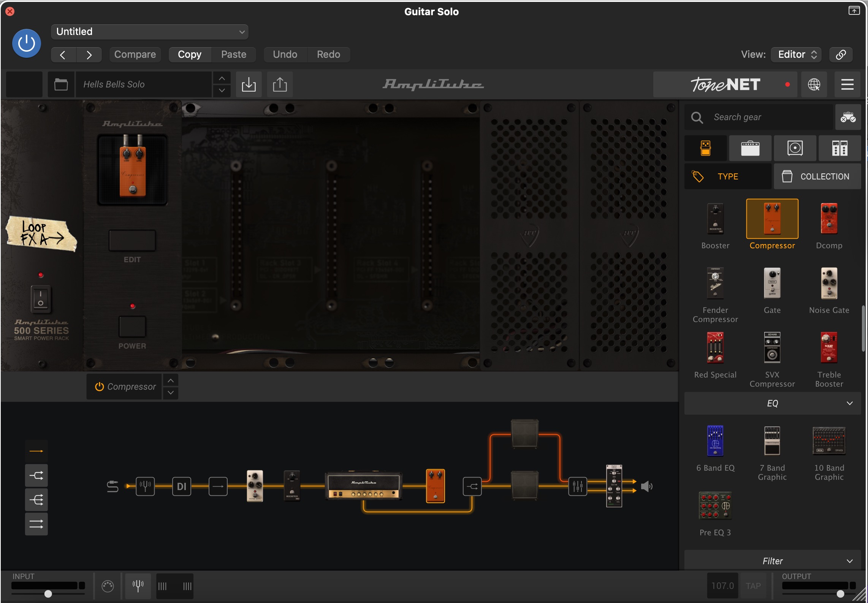The image size is (868, 603).
Task: Click the Compressor up arrow selector
Action: (171, 381)
